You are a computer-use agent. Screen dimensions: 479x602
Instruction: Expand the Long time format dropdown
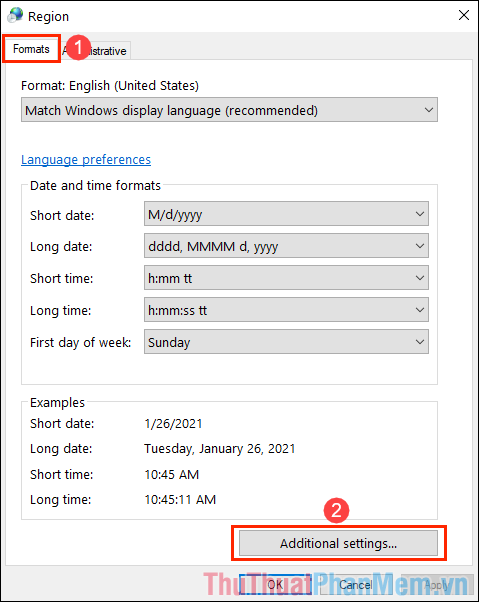(x=286, y=310)
